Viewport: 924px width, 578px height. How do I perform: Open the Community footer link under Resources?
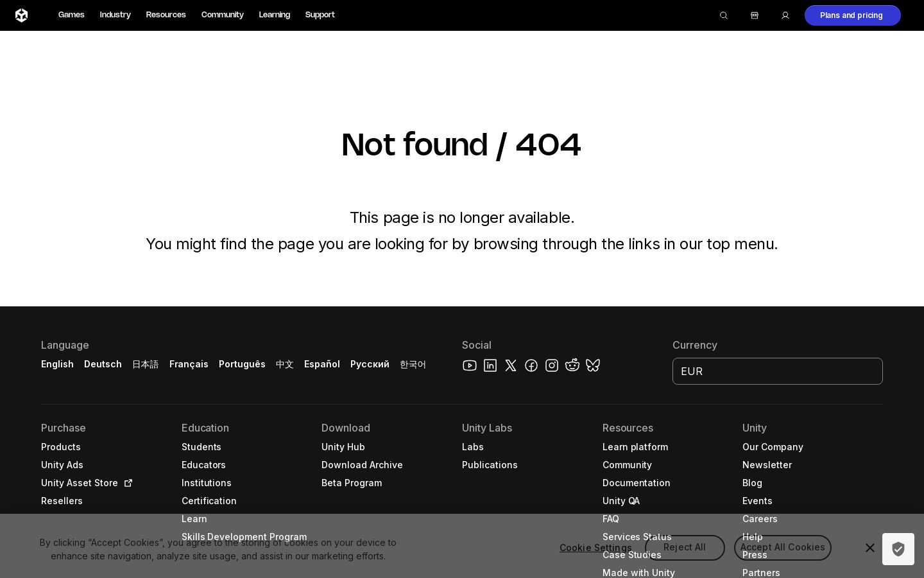[627, 465]
